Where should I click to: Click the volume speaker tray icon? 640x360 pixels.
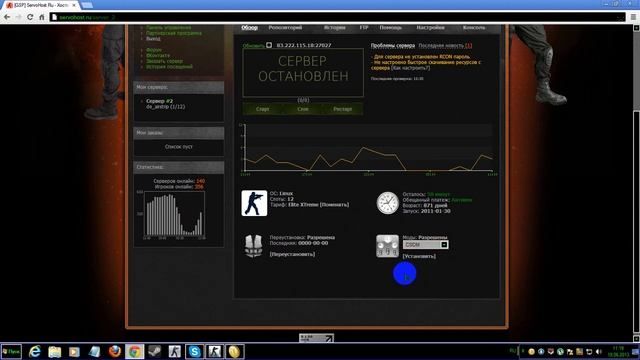598,351
